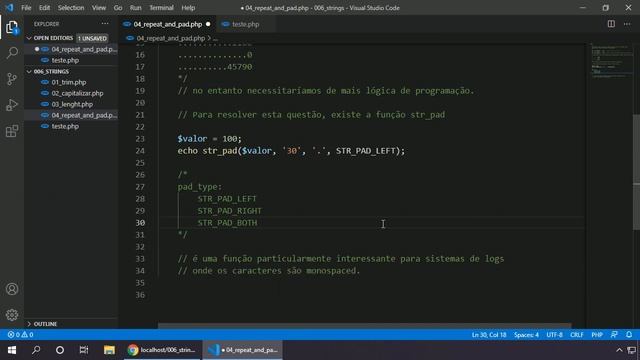This screenshot has width=640, height=360.
Task: Click the vertical editor scrollbar
Action: [636, 171]
